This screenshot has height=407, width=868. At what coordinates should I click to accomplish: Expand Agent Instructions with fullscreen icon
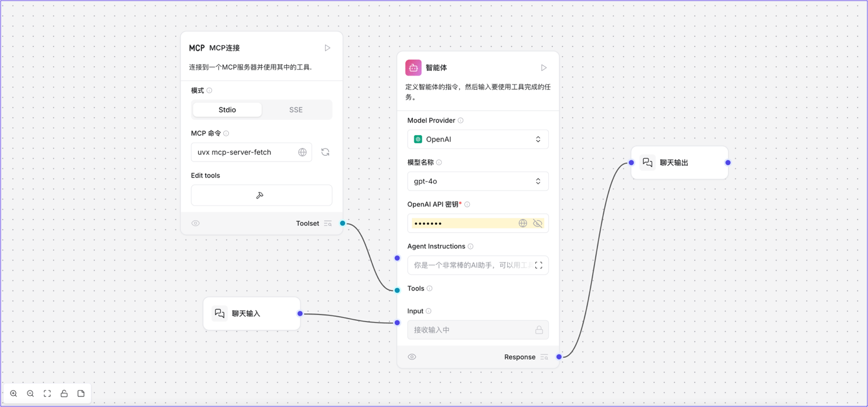coord(538,265)
